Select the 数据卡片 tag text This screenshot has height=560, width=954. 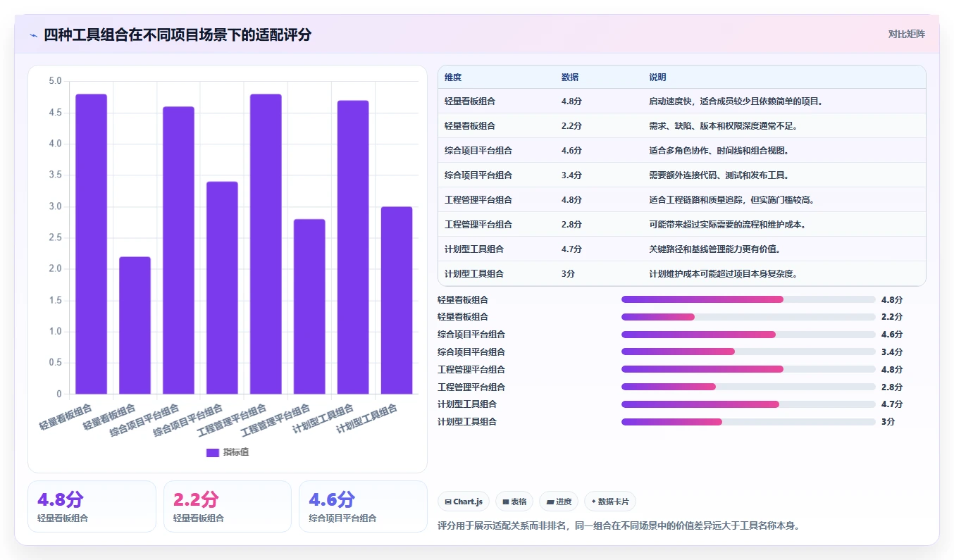point(614,502)
